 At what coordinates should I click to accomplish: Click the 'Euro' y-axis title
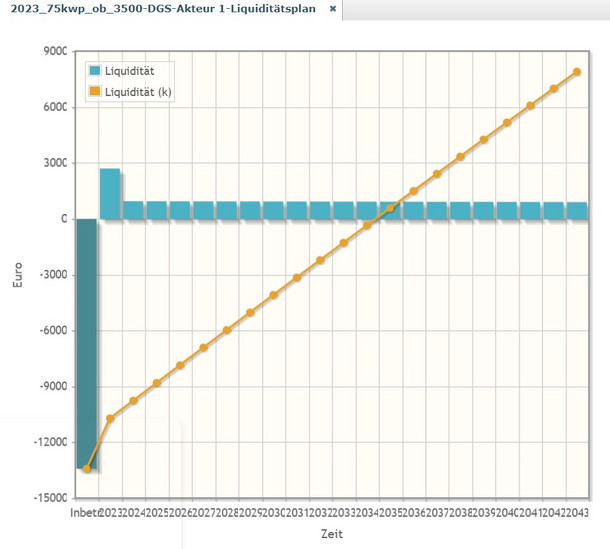(x=17, y=276)
